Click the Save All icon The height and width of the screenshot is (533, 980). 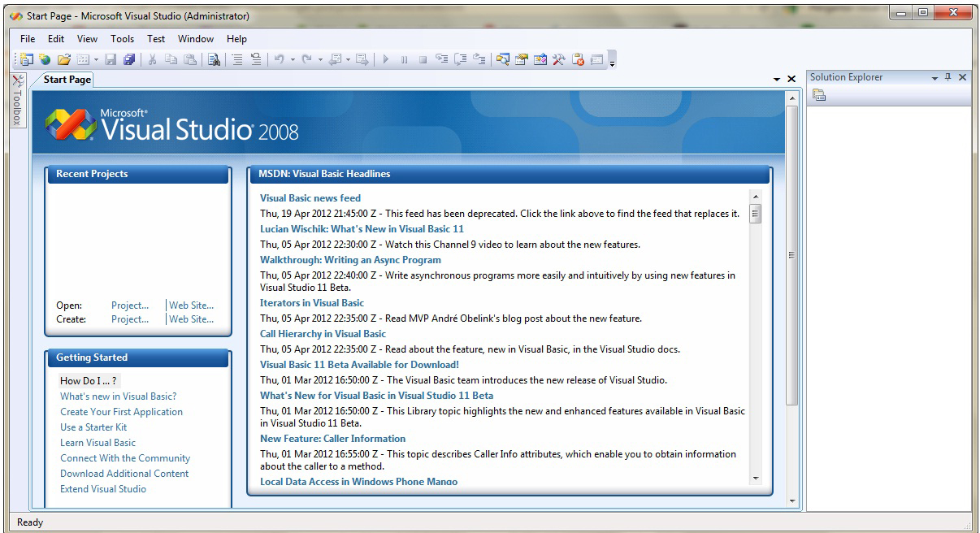[128, 59]
